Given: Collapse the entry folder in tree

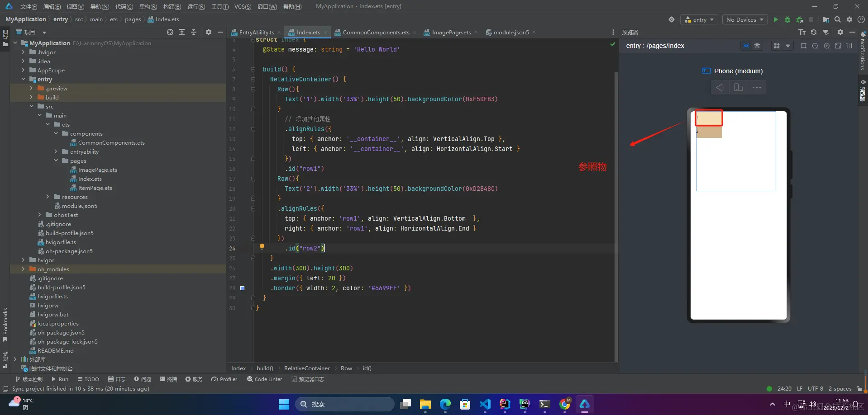Looking at the screenshot, I should pyautogui.click(x=24, y=79).
